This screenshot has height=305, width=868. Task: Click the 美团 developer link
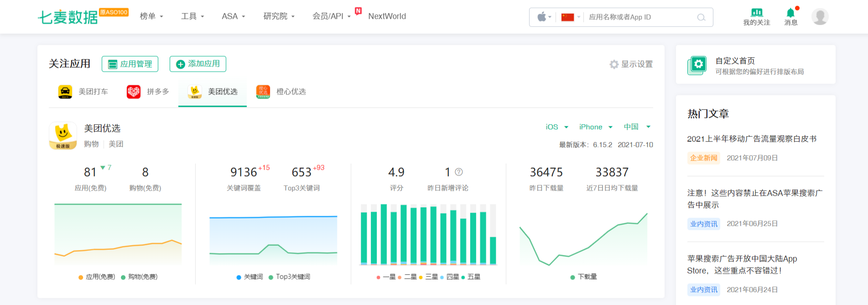coord(116,144)
